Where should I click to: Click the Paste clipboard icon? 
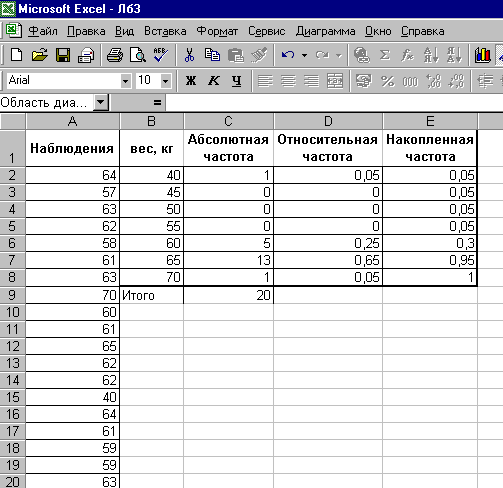coord(236,55)
